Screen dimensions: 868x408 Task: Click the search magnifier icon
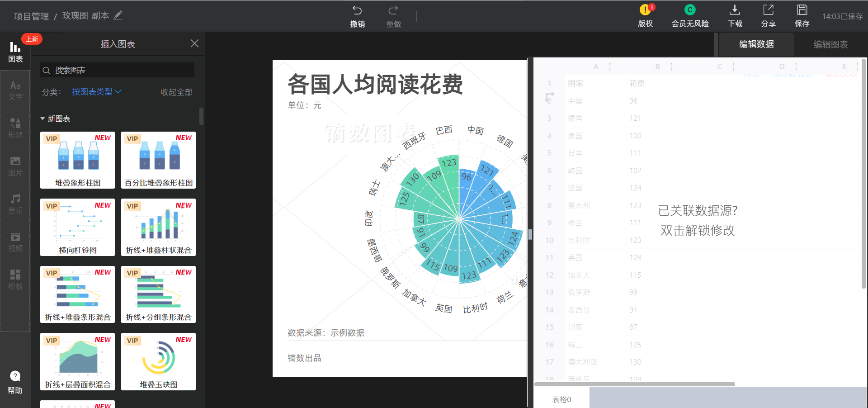coord(46,70)
